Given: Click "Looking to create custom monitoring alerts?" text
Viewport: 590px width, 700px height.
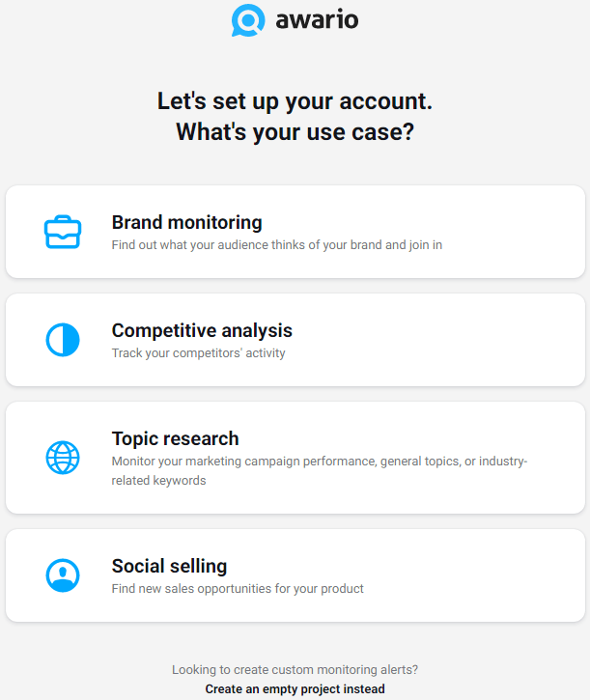Looking at the screenshot, I should tap(295, 669).
